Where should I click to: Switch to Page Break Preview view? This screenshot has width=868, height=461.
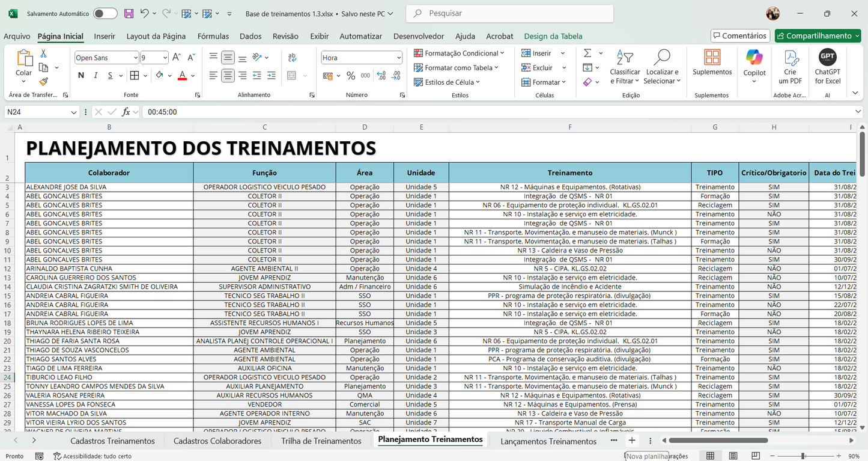pos(756,456)
